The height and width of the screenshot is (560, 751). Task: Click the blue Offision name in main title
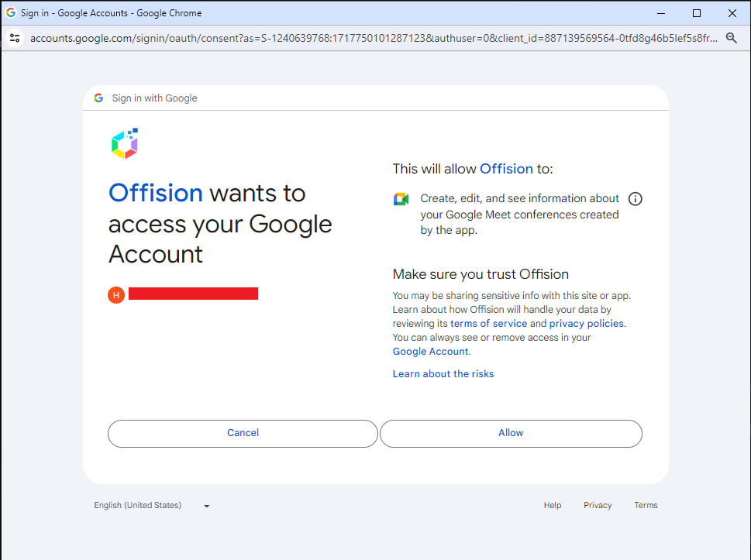156,193
